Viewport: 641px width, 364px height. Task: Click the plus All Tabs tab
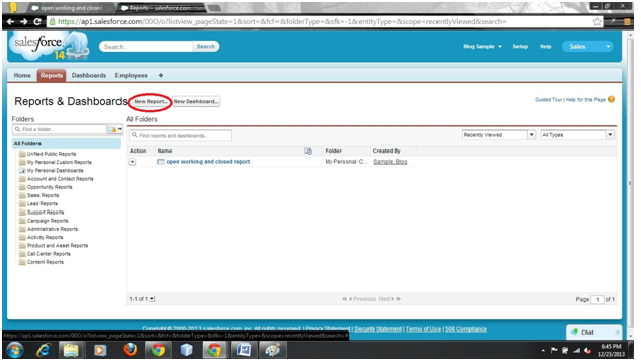click(x=161, y=75)
